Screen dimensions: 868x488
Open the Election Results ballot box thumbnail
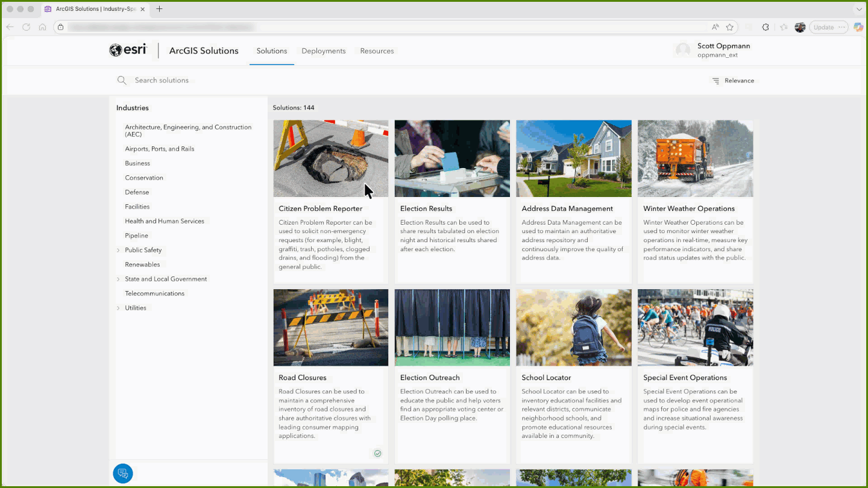[452, 158]
